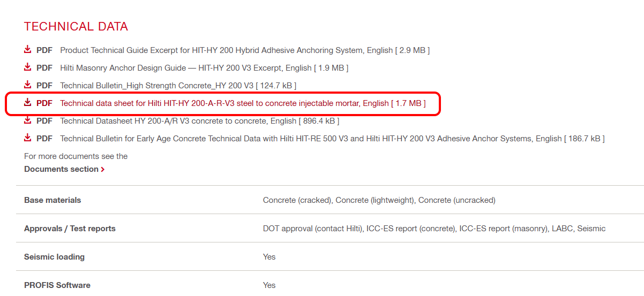Click download icon for Early Age Concrete bulletin
The height and width of the screenshot is (296, 644).
(x=28, y=138)
